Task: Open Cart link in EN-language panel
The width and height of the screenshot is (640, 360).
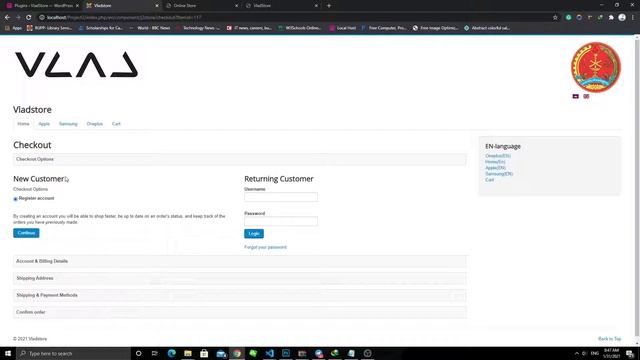Action: coord(489,180)
